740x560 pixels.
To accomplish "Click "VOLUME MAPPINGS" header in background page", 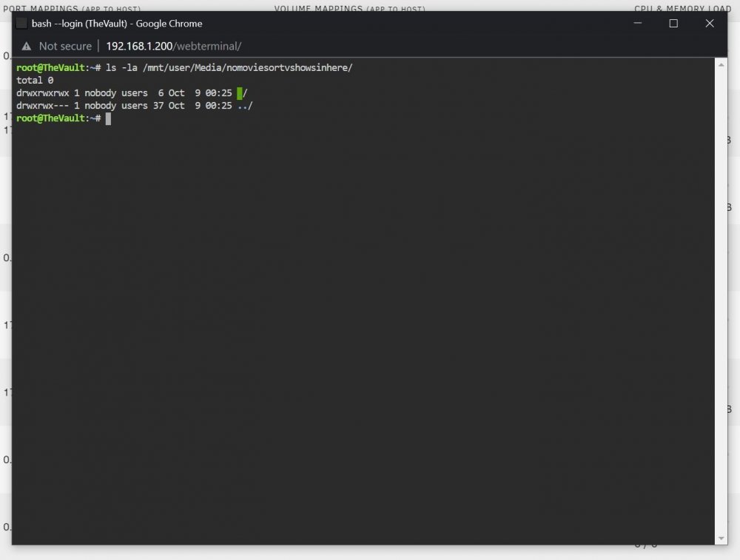I will click(x=318, y=8).
